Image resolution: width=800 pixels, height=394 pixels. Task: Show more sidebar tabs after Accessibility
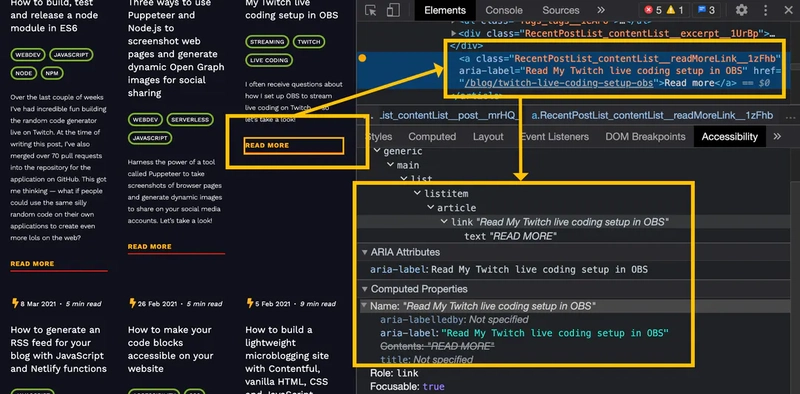tap(777, 137)
